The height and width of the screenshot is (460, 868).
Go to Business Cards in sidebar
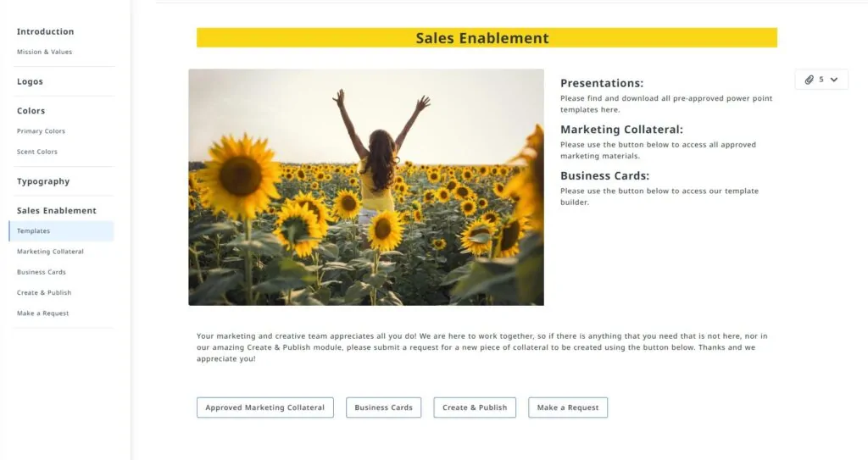pos(42,272)
